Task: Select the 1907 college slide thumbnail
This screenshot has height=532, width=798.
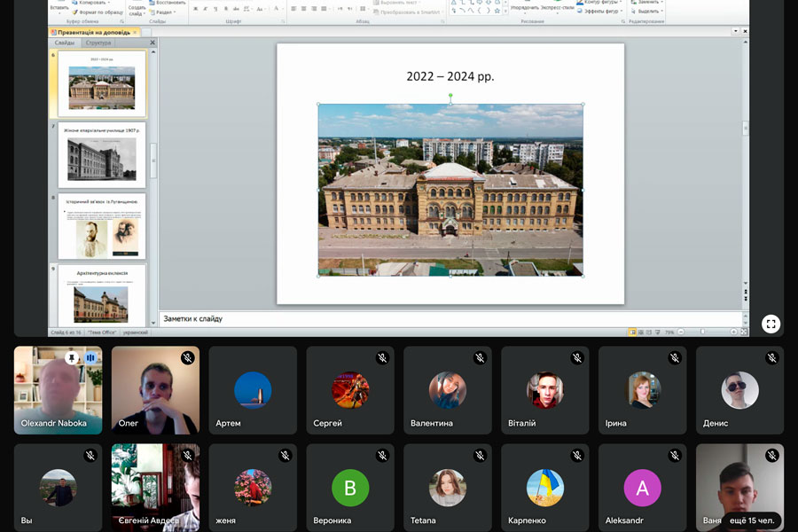Action: click(x=101, y=156)
